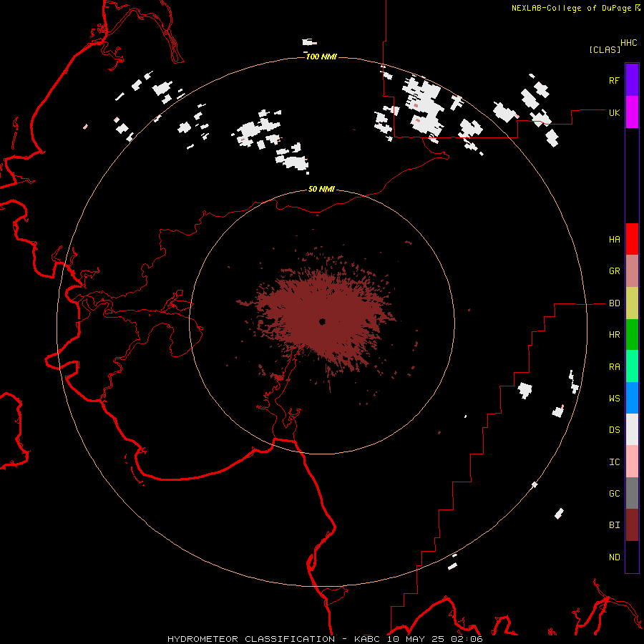Click the RA legend label

pyautogui.click(x=614, y=367)
